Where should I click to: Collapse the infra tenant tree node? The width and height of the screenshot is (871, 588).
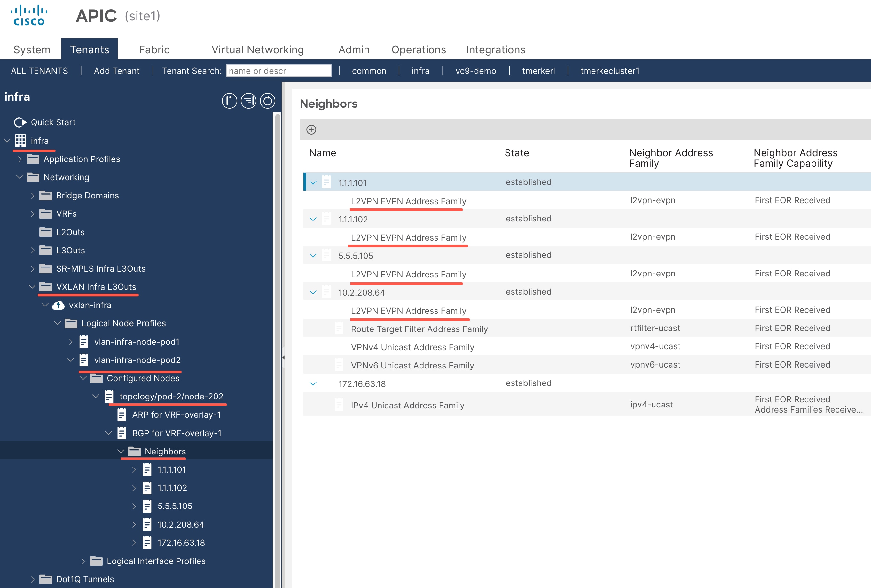pos(7,141)
